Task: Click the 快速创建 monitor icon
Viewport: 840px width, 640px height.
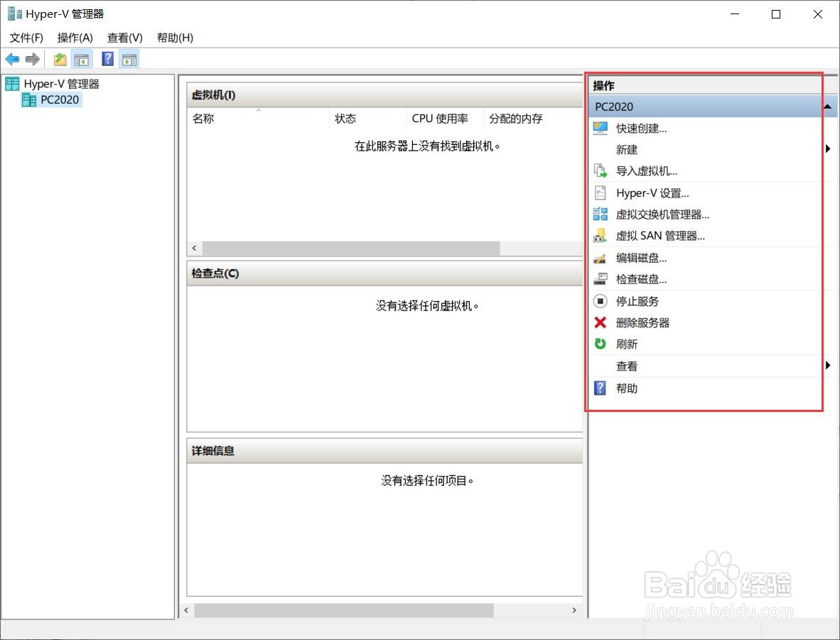Action: pos(601,128)
